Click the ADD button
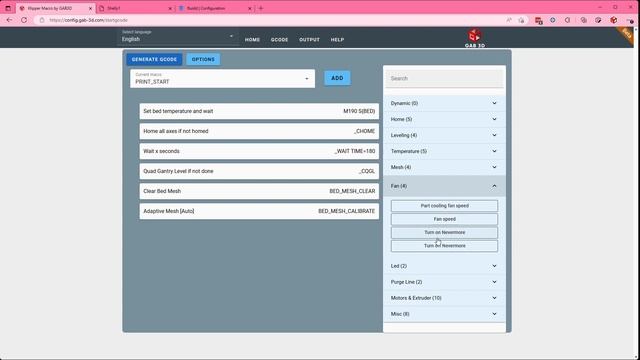This screenshot has height=360, width=640. click(x=337, y=78)
